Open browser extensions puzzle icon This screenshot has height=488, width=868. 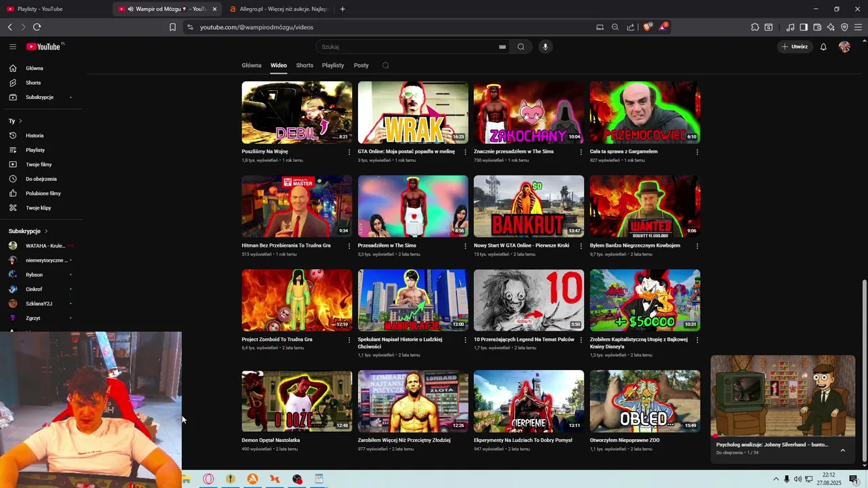[x=755, y=27]
